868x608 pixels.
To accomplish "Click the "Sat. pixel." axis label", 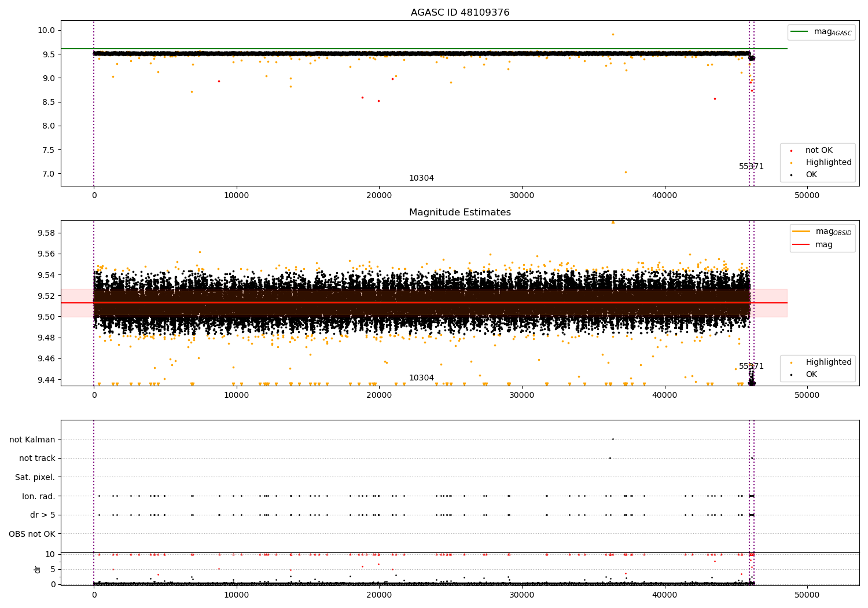I will pos(35,477).
